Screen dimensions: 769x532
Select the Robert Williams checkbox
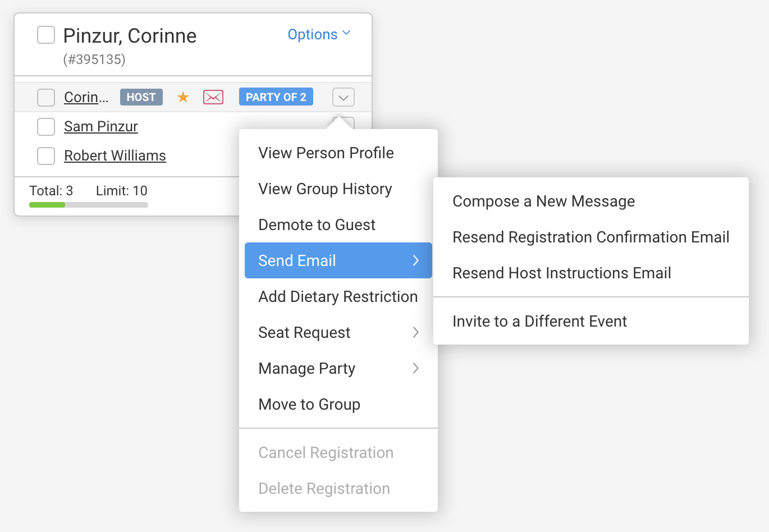[x=46, y=156]
